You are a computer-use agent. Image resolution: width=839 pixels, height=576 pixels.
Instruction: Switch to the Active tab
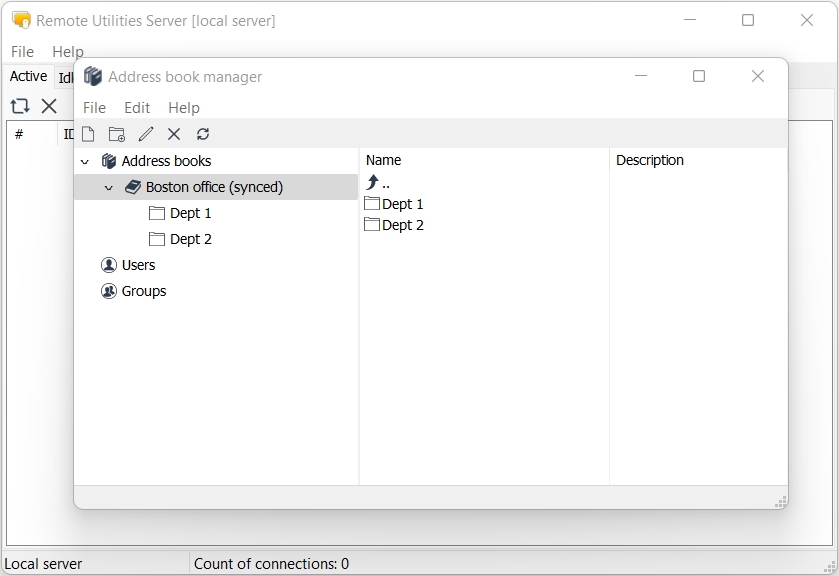coord(28,77)
